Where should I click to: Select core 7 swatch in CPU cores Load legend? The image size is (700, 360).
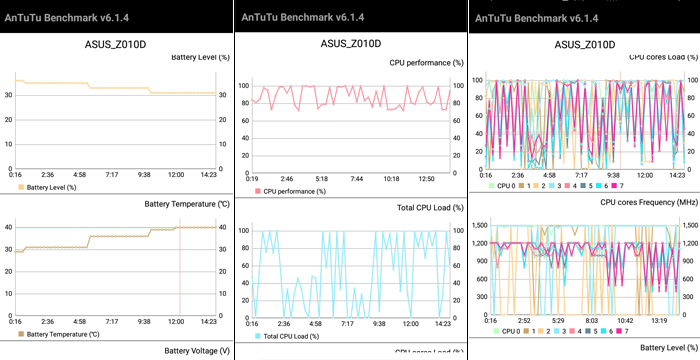pos(614,185)
